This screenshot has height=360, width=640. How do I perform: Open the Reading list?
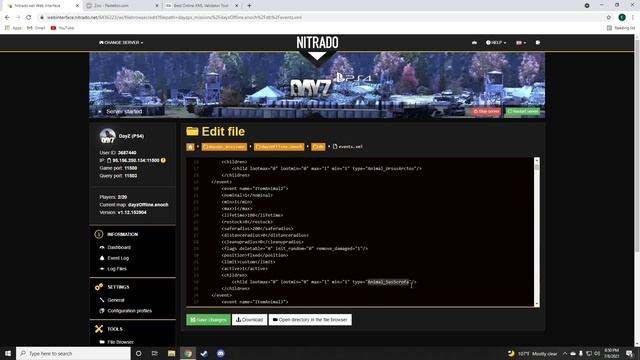click(x=621, y=28)
